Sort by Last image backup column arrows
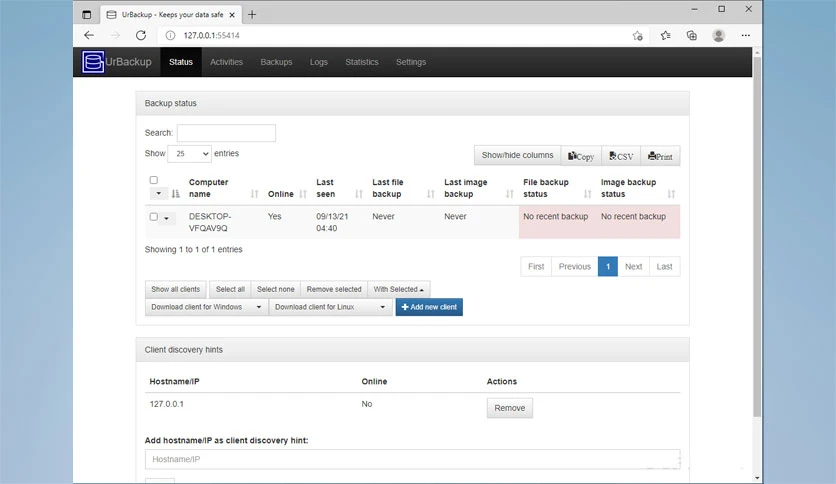Viewport: 836px width, 484px height. pos(510,194)
